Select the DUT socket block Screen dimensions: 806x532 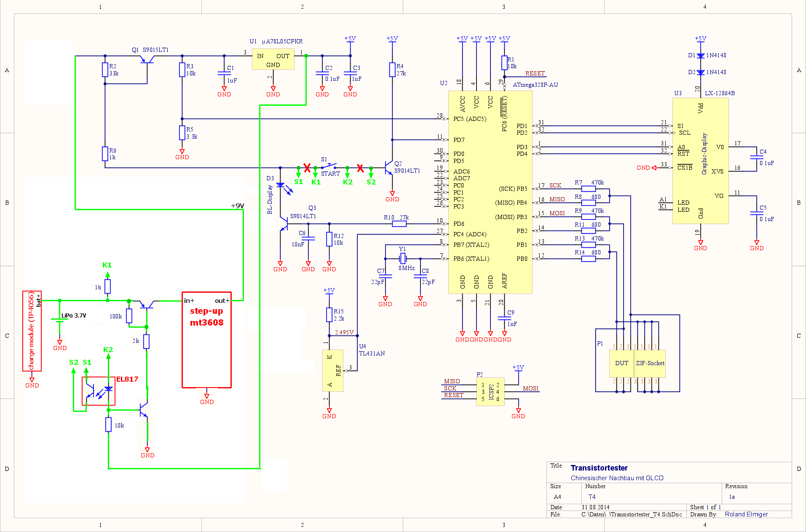coord(621,363)
